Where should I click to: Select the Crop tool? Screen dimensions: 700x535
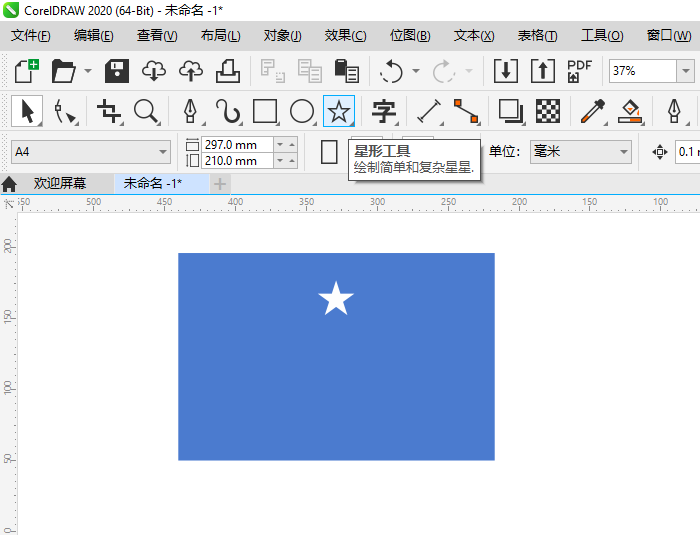pyautogui.click(x=108, y=110)
